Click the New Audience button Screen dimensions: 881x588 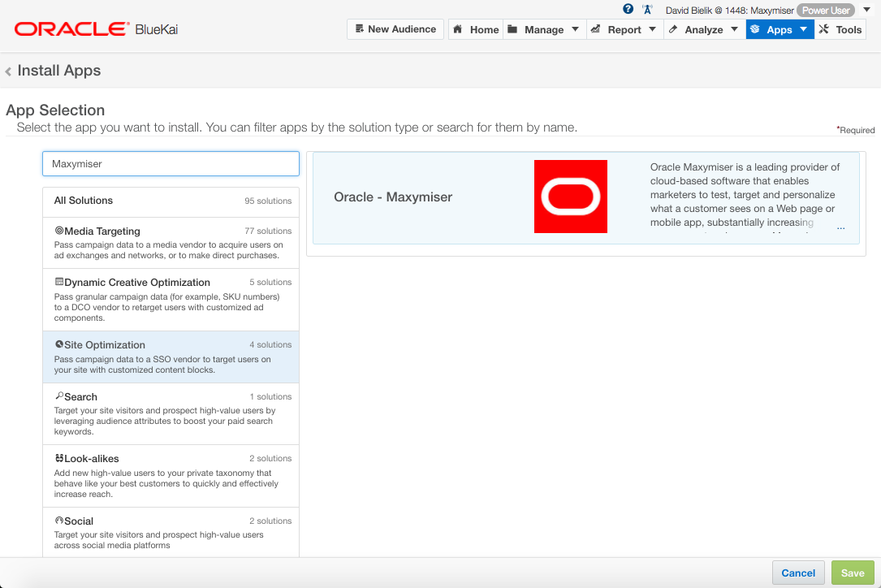pyautogui.click(x=395, y=29)
